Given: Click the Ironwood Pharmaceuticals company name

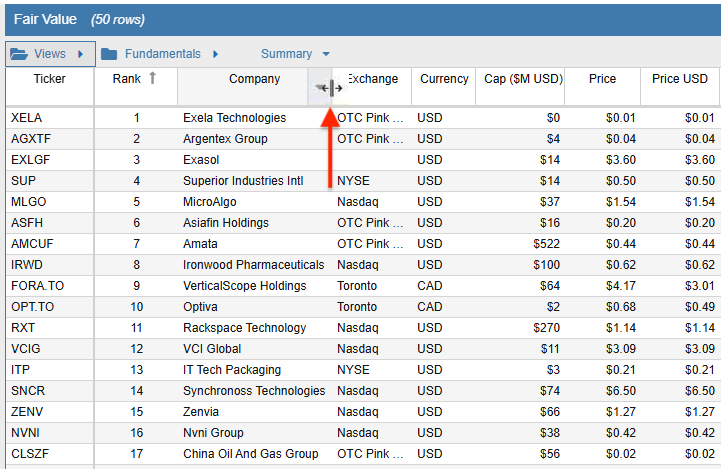Looking at the screenshot, I should (x=254, y=265).
